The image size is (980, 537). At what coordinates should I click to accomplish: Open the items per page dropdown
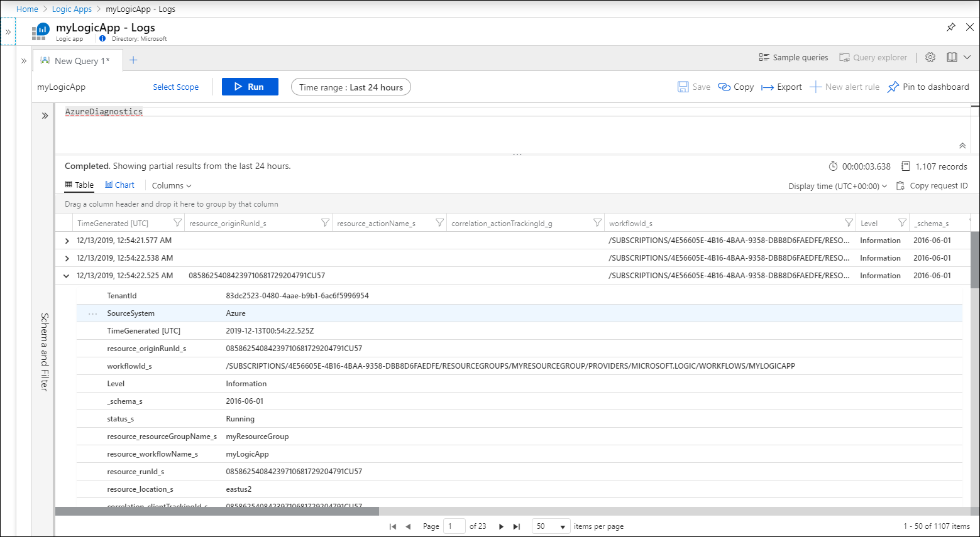point(551,526)
